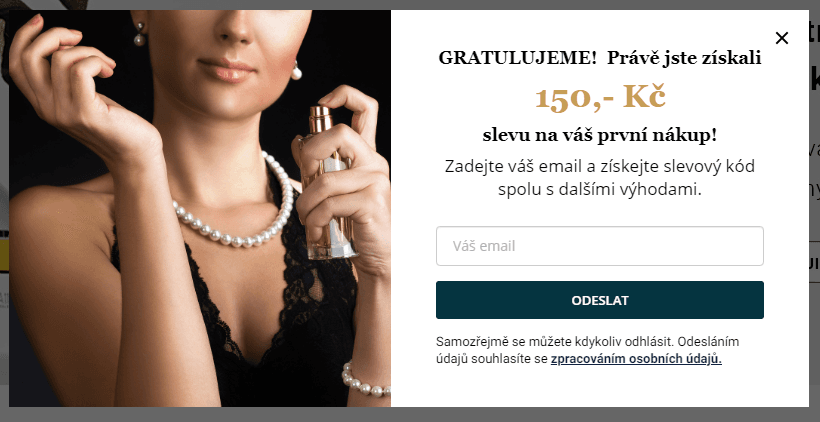
Task: Click the Samozřejmě se můžete kdykoliv odhlásit note
Action: tap(587, 350)
